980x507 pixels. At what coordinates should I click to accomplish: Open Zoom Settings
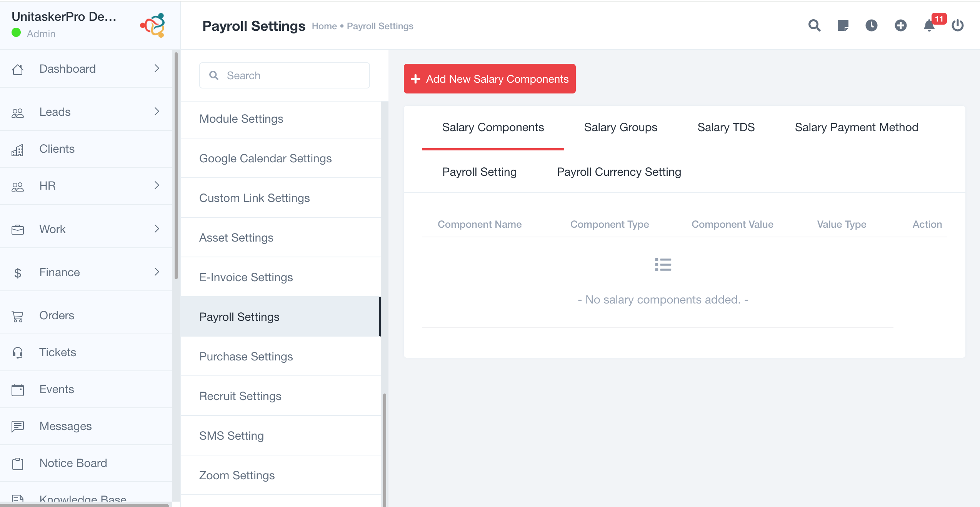(280, 475)
